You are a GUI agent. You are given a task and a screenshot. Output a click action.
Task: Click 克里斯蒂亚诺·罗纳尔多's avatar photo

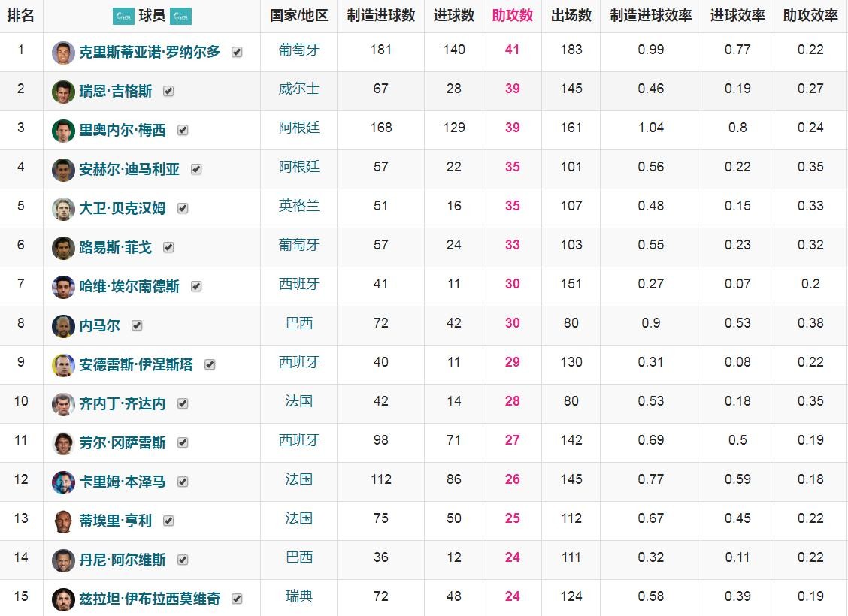[x=63, y=53]
